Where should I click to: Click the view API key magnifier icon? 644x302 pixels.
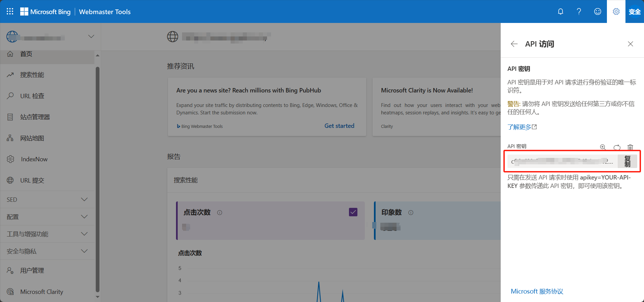pyautogui.click(x=603, y=147)
